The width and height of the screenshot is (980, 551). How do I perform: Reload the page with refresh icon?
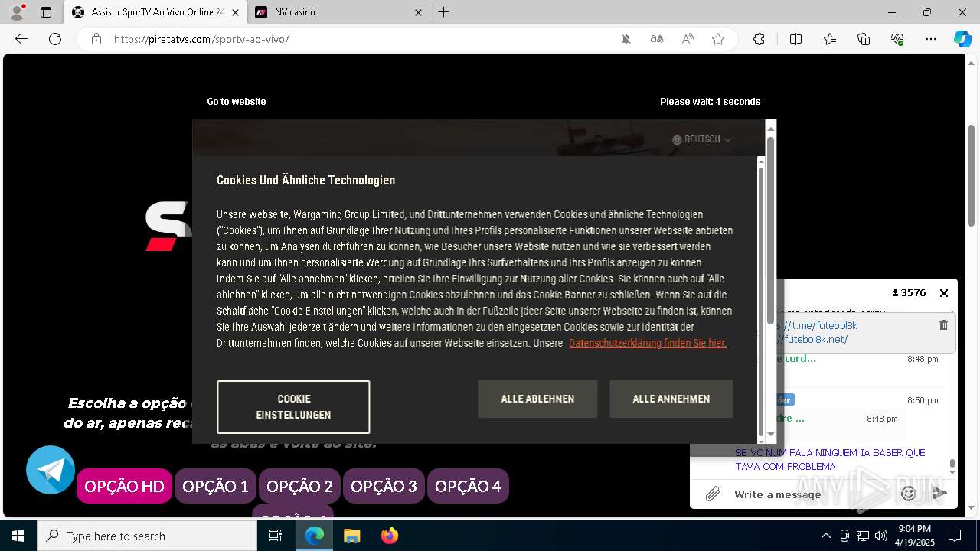[x=55, y=39]
